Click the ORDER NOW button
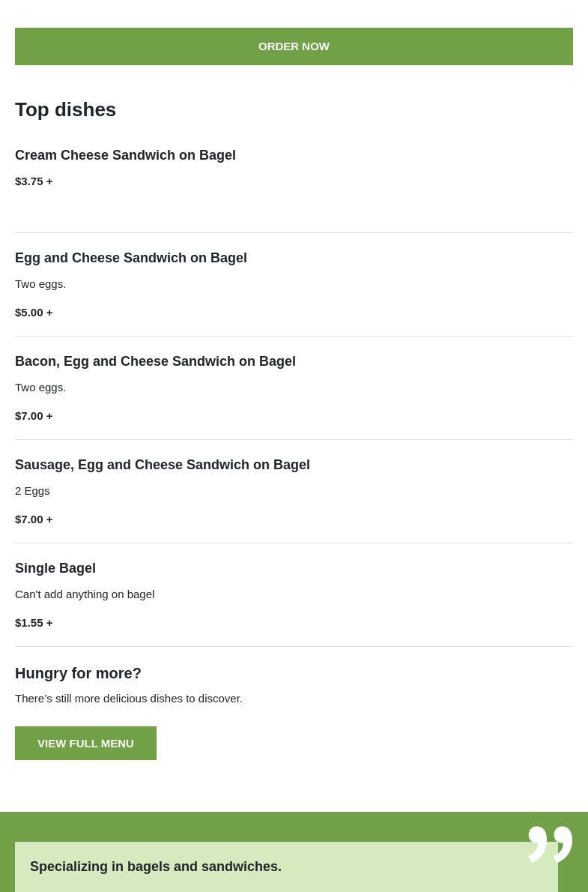 (294, 46)
